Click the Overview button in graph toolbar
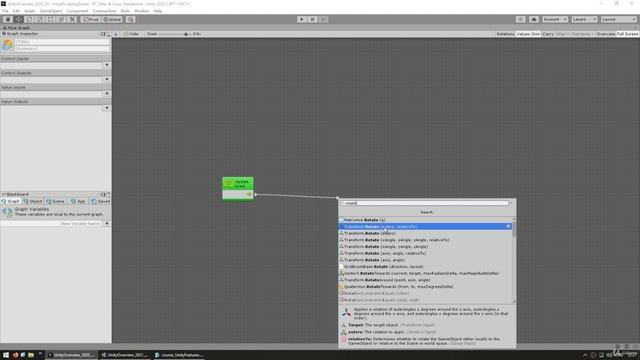Image resolution: width=640 pixels, height=360 pixels. [x=606, y=34]
